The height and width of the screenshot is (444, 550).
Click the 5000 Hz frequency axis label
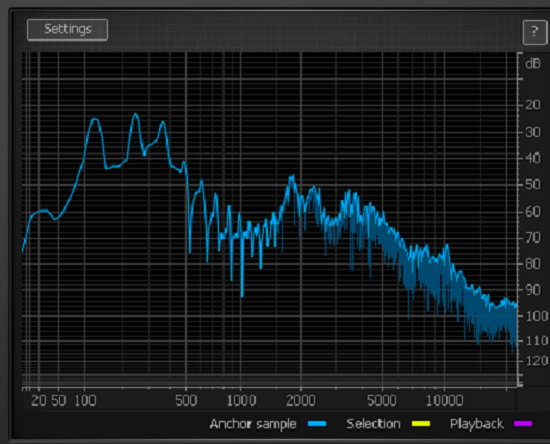[382, 401]
